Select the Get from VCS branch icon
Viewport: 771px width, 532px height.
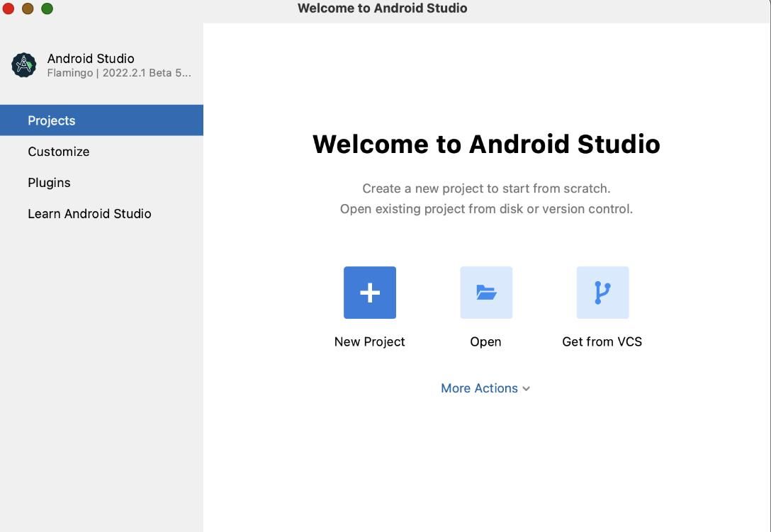click(x=602, y=292)
